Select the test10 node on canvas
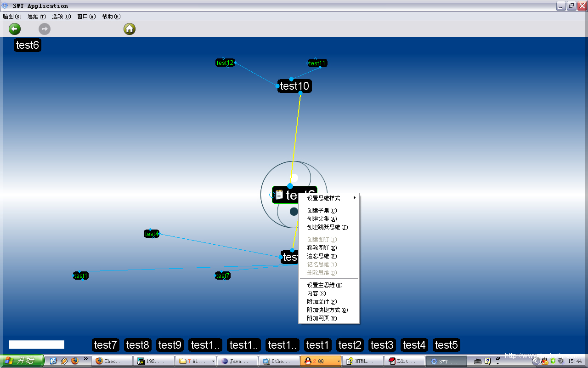Screen dimensions: 588x368 [x=294, y=86]
